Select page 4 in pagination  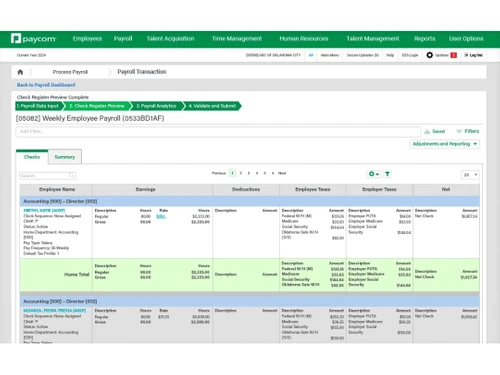(x=257, y=173)
